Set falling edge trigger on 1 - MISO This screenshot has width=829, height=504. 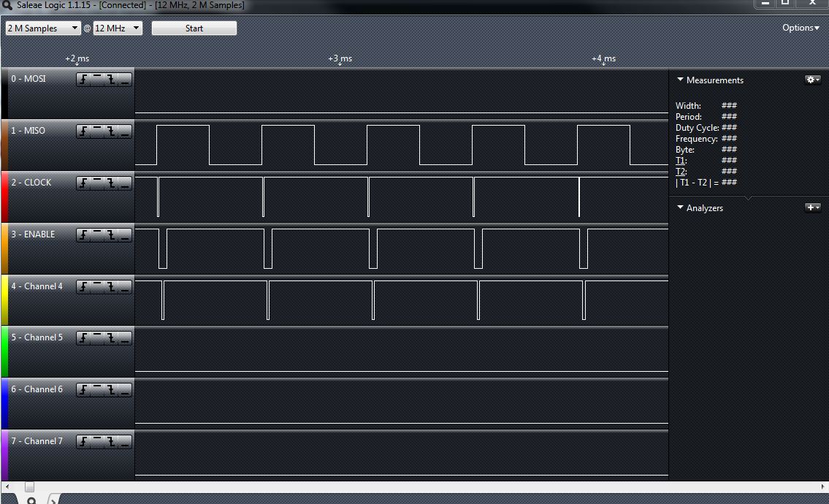[x=111, y=131]
